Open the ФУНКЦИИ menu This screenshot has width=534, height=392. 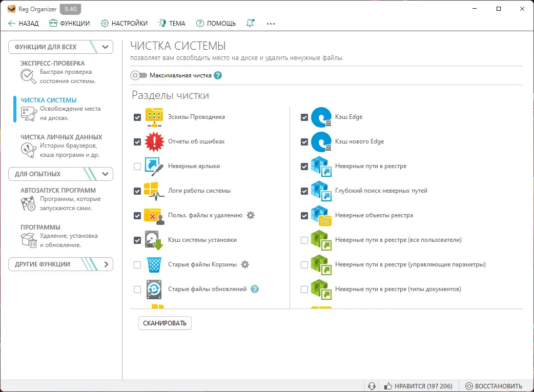coord(70,23)
